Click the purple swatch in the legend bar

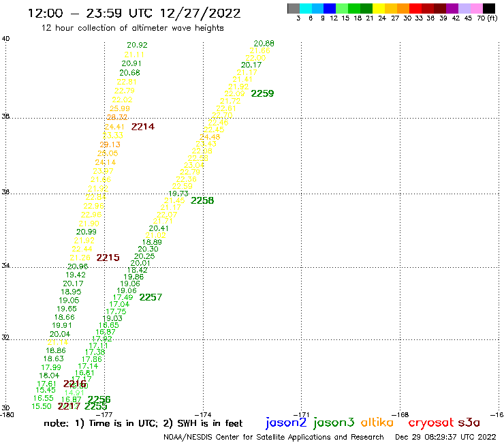pos(452,8)
